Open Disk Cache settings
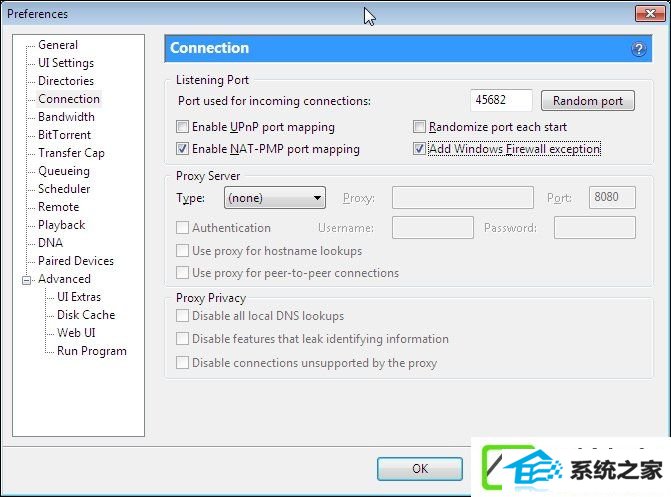 86,315
